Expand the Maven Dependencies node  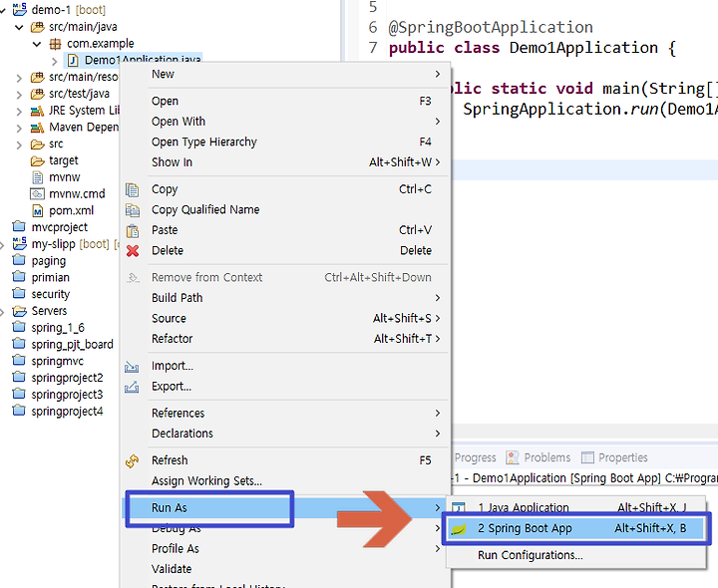coord(19,129)
